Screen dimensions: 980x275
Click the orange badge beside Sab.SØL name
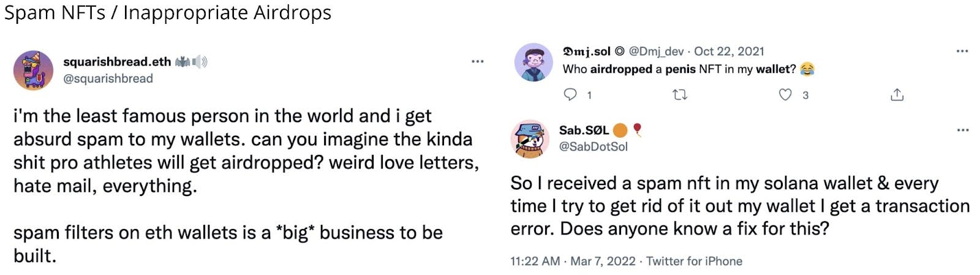click(620, 130)
